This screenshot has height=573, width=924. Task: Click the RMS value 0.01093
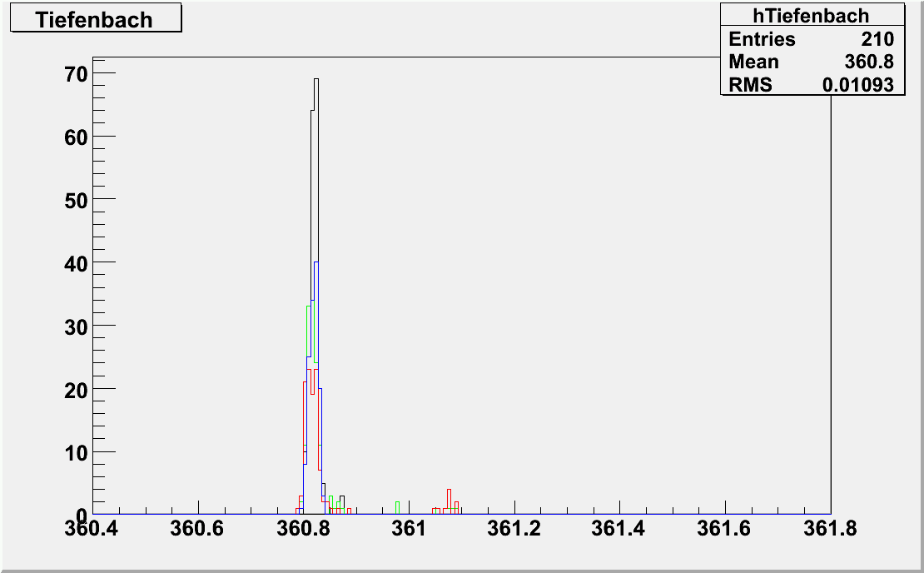point(857,84)
